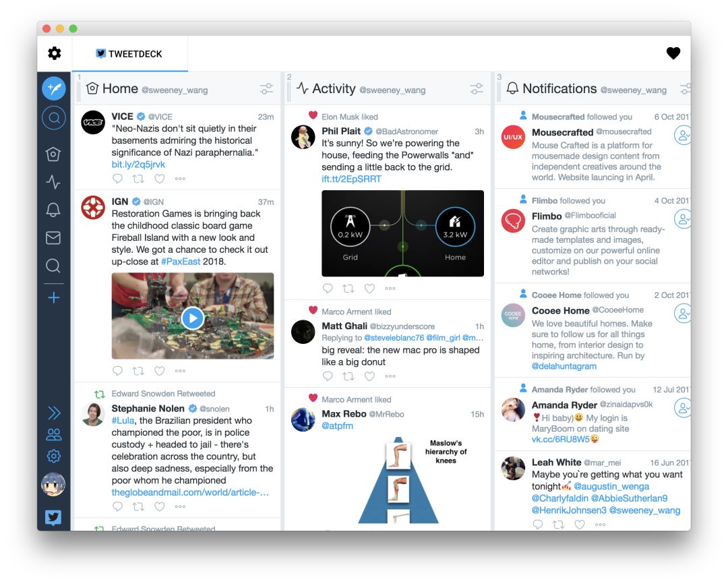Select the TWEETDECK tab

(129, 54)
